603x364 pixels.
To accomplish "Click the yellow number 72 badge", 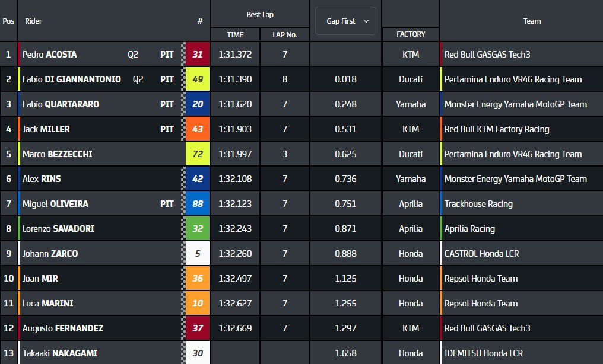I will click(198, 154).
